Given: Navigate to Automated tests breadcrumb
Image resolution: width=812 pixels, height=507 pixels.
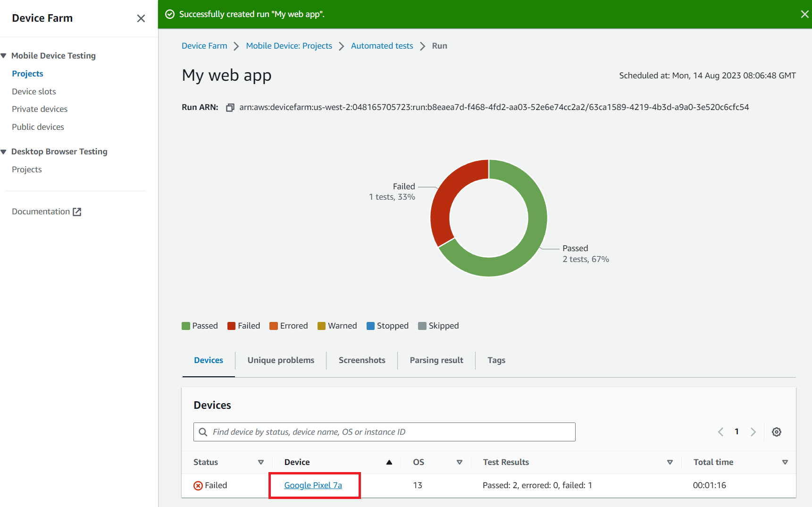Looking at the screenshot, I should click(382, 46).
